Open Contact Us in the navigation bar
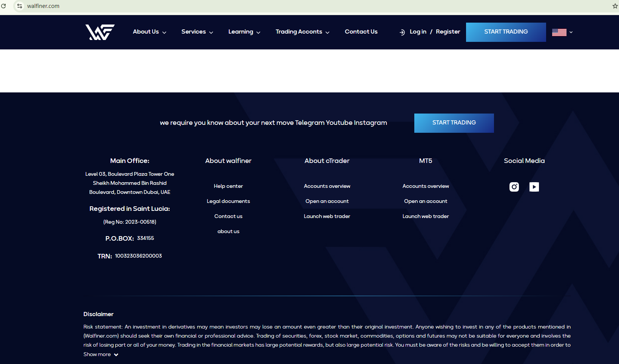This screenshot has width=619, height=364. click(361, 32)
